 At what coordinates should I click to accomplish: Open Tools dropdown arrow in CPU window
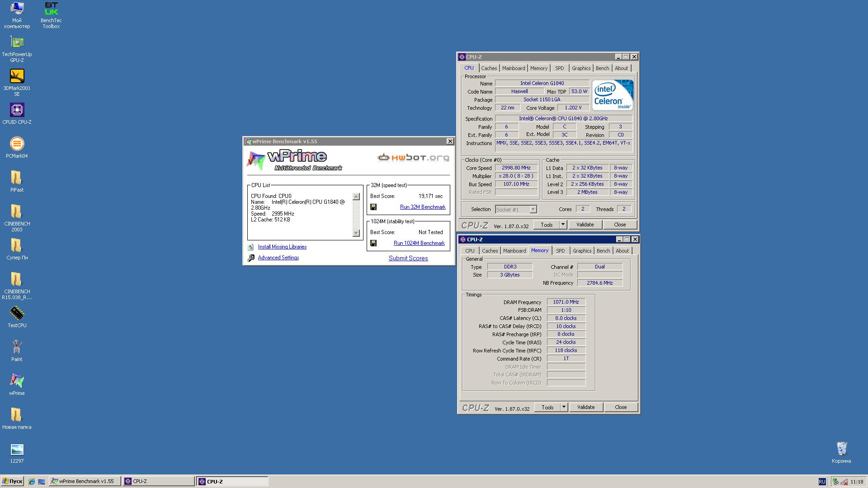coord(563,225)
